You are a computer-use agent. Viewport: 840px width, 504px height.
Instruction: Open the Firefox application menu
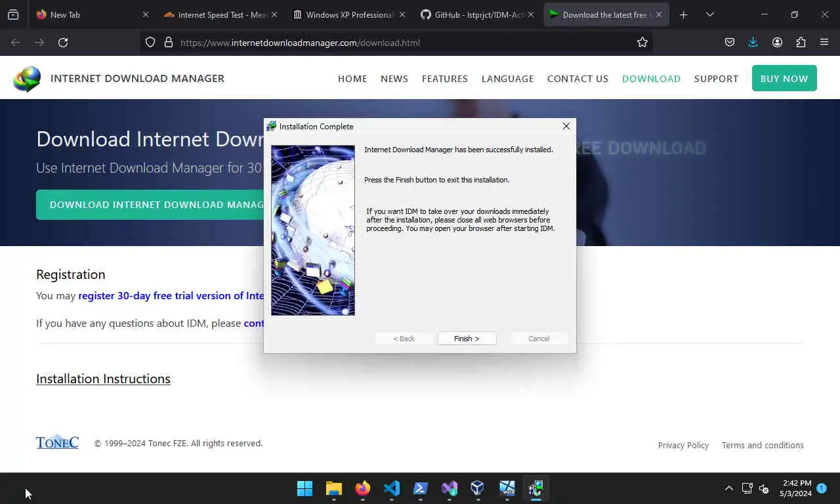(x=824, y=43)
